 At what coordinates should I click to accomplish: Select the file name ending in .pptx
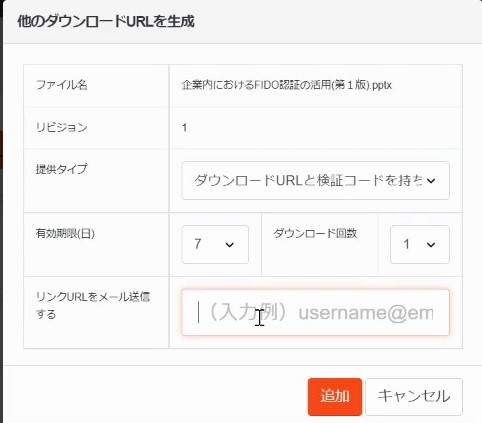click(287, 85)
